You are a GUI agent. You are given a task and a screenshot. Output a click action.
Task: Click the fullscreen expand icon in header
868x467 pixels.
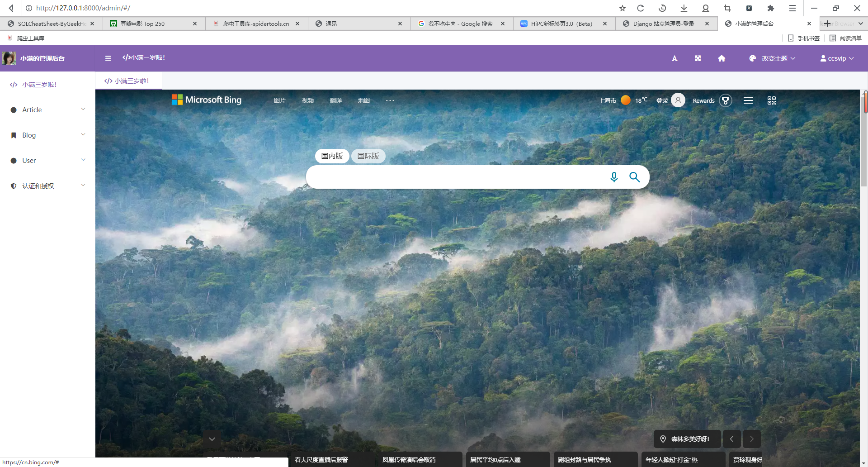(698, 58)
